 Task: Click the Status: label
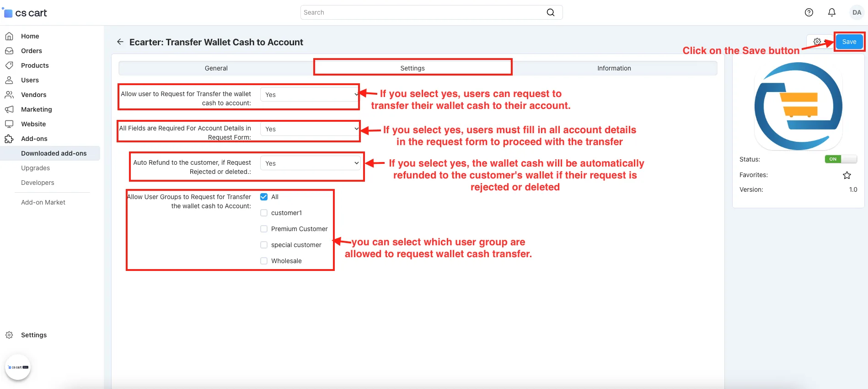tap(750, 159)
